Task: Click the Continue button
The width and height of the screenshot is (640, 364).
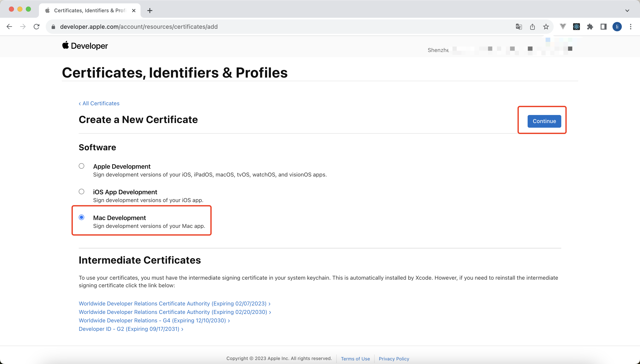Action: pyautogui.click(x=544, y=121)
